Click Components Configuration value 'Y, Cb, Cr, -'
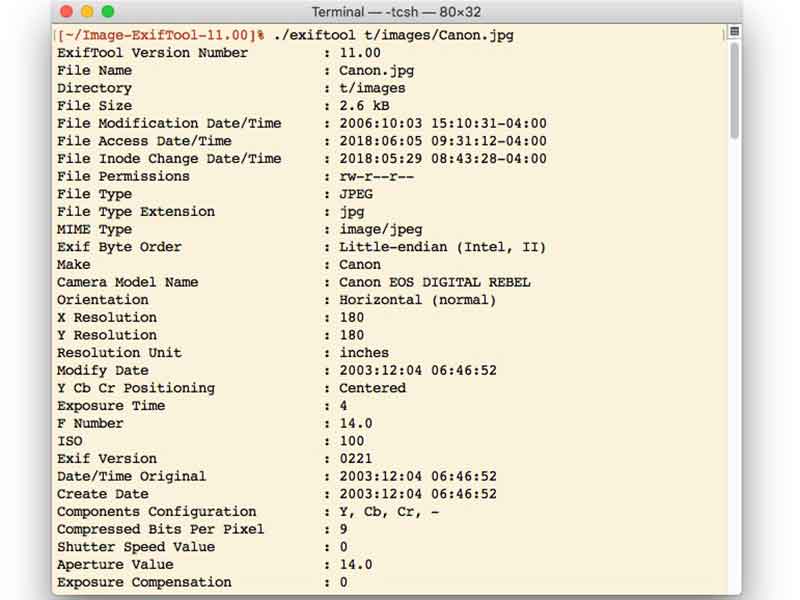The image size is (800, 600). click(x=389, y=512)
